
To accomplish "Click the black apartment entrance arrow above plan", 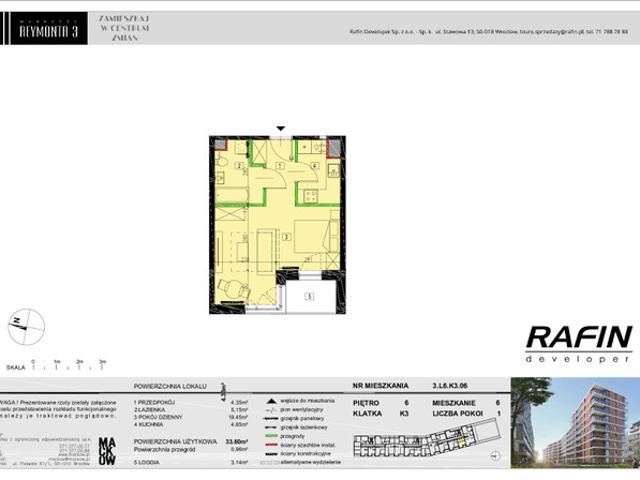I will click(280, 129).
